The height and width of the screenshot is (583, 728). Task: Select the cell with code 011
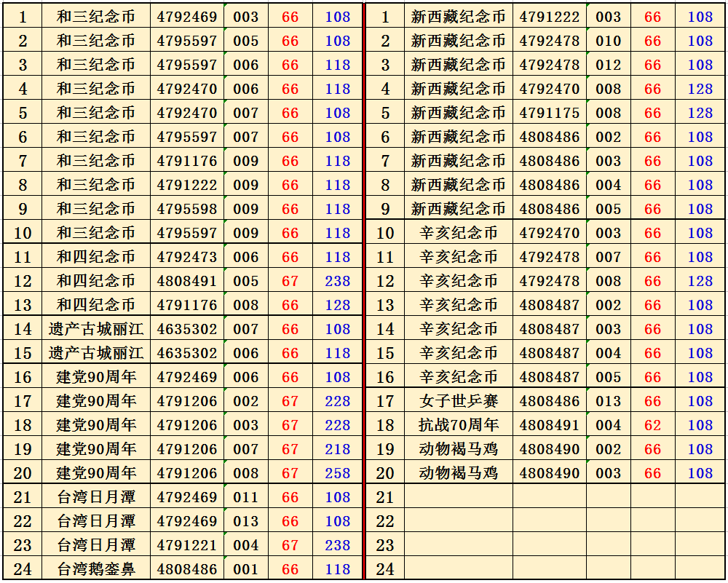point(246,497)
